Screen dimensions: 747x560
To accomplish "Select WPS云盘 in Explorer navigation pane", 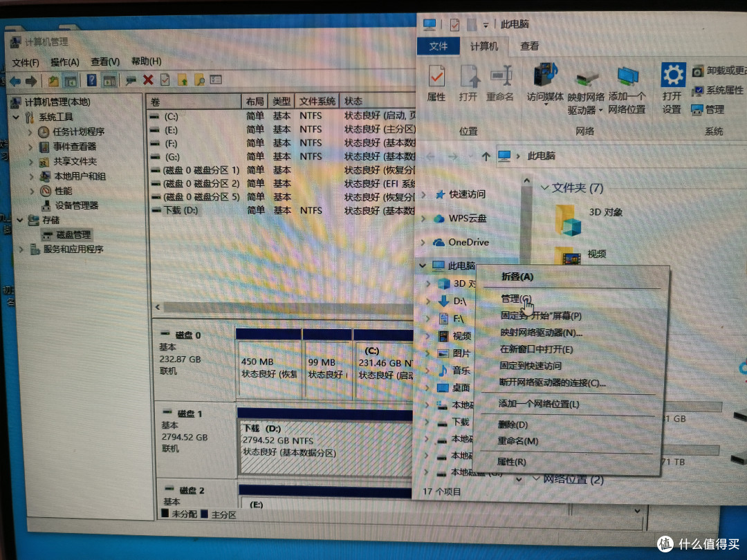I will pos(460,218).
